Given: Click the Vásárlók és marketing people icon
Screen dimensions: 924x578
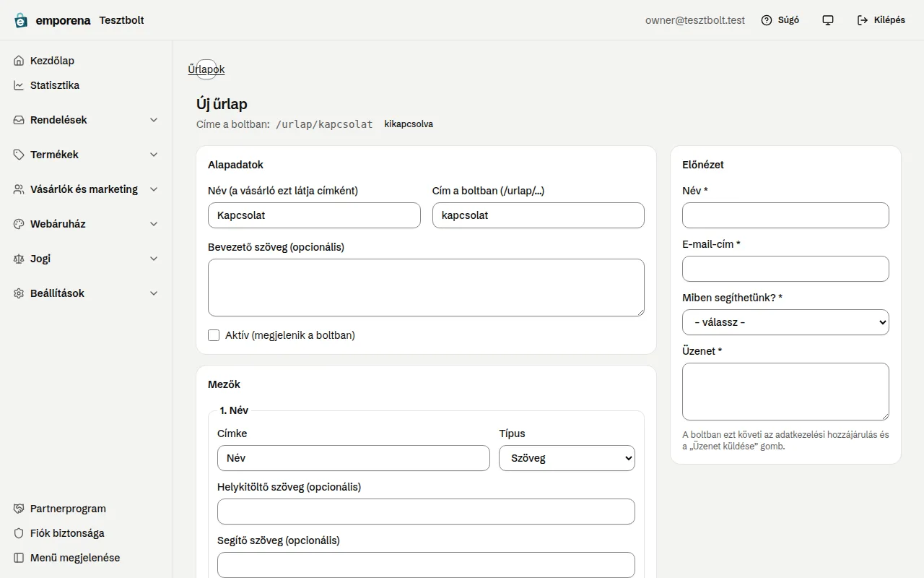Looking at the screenshot, I should (x=19, y=189).
